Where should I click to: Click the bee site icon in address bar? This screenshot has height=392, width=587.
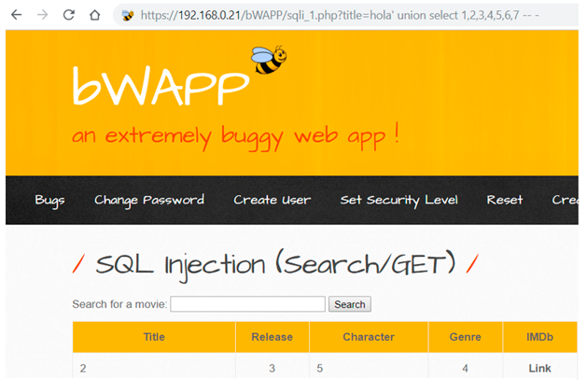[128, 16]
